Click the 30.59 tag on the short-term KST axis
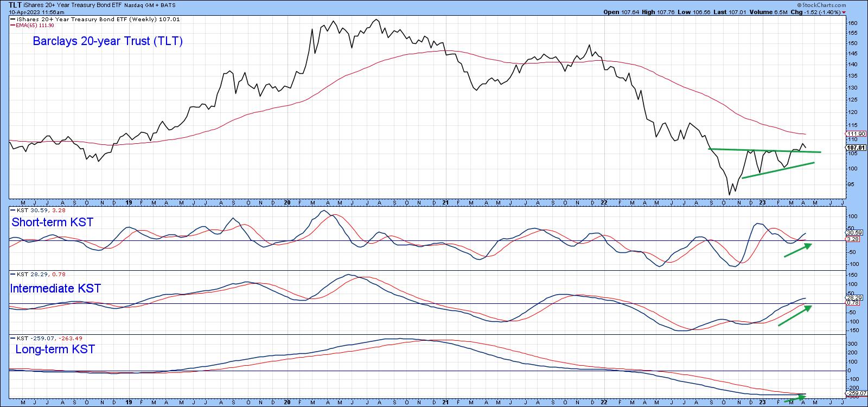This screenshot has height=407, width=868. click(x=854, y=233)
